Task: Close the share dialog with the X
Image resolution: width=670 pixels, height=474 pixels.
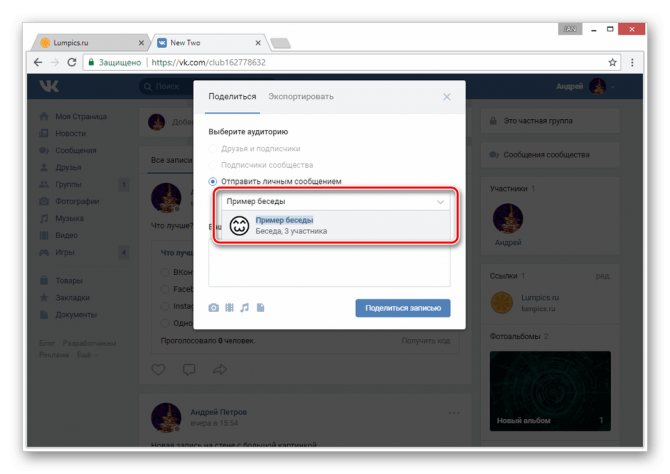Action: click(447, 97)
